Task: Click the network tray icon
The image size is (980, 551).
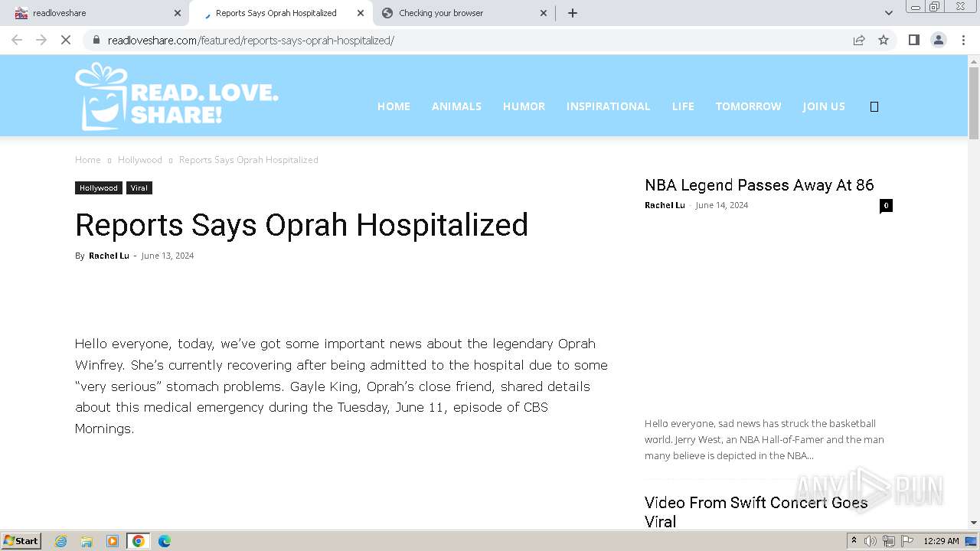Action: 889,541
